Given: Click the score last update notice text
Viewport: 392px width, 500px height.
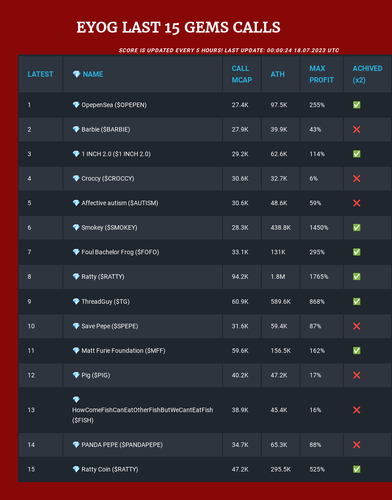Looking at the screenshot, I should click(x=229, y=50).
